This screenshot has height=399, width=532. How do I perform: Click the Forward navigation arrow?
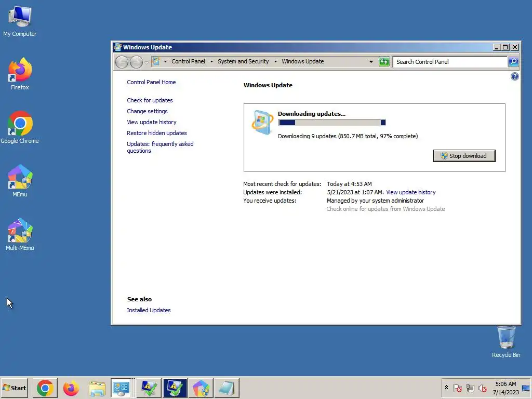136,62
